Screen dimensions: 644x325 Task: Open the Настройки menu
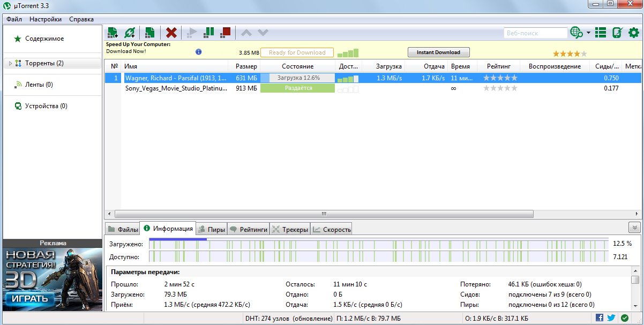coord(46,19)
